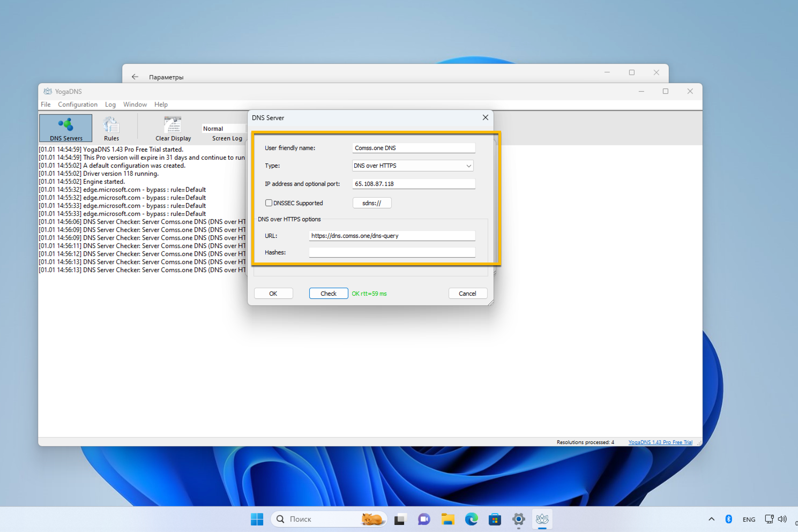Cancel the DNS Server dialog

[x=467, y=294]
